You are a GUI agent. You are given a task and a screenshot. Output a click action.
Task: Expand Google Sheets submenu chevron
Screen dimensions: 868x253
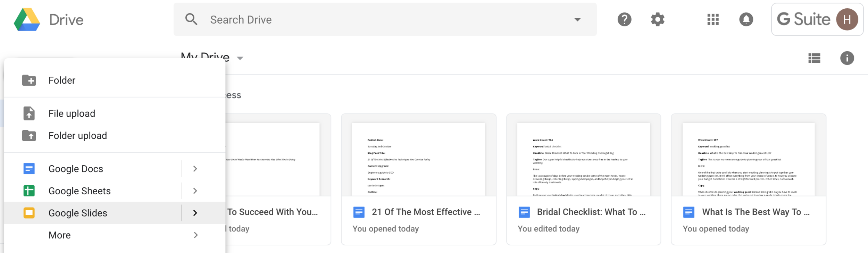pyautogui.click(x=195, y=191)
